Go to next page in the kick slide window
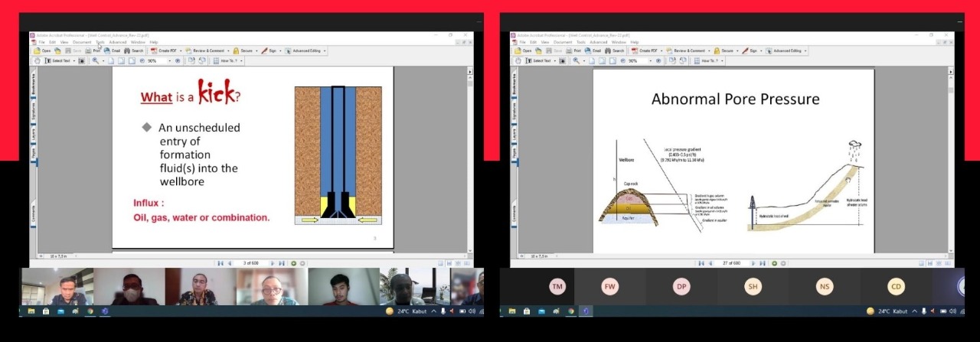Image resolution: width=980 pixels, height=342 pixels. point(273,263)
